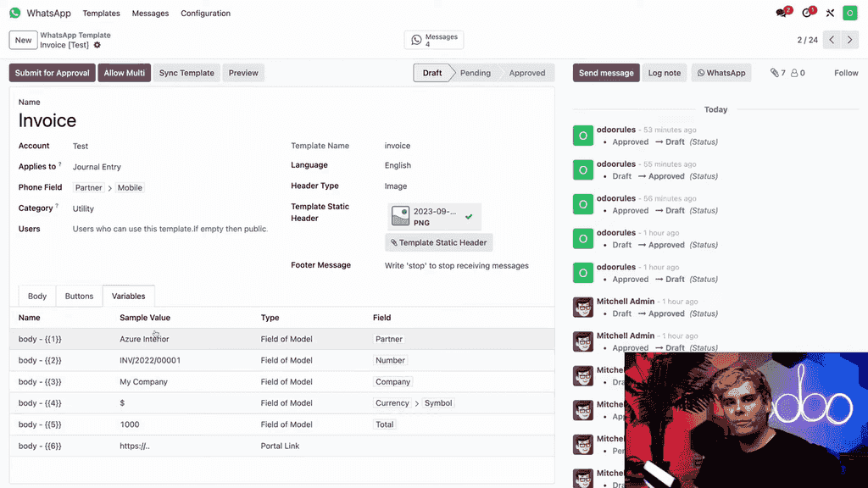Click the green user avatar icon
Screen dimensions: 868x488
coord(850,14)
